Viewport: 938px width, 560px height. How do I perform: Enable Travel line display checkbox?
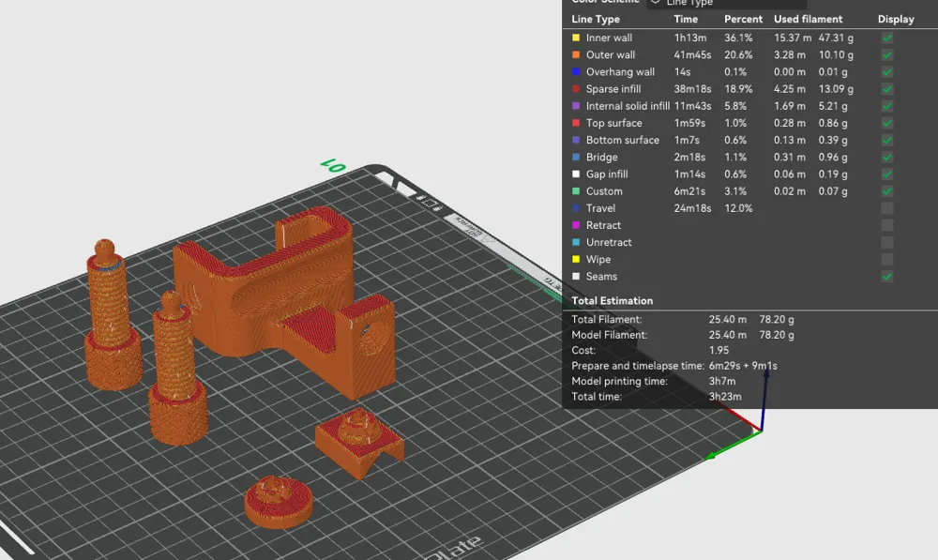click(x=887, y=208)
